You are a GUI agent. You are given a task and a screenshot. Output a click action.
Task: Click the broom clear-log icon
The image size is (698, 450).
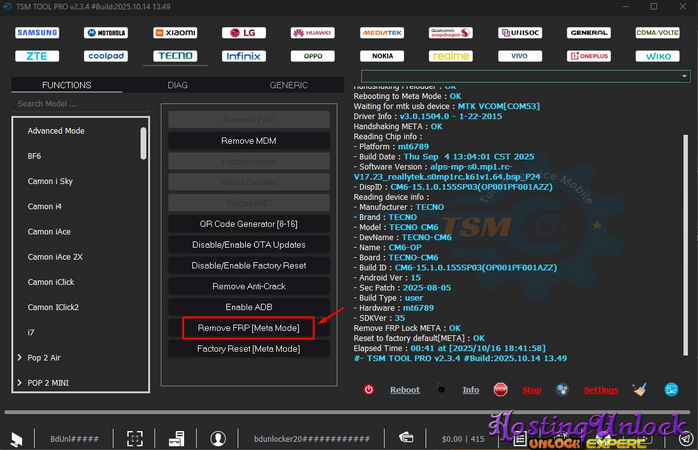click(639, 390)
